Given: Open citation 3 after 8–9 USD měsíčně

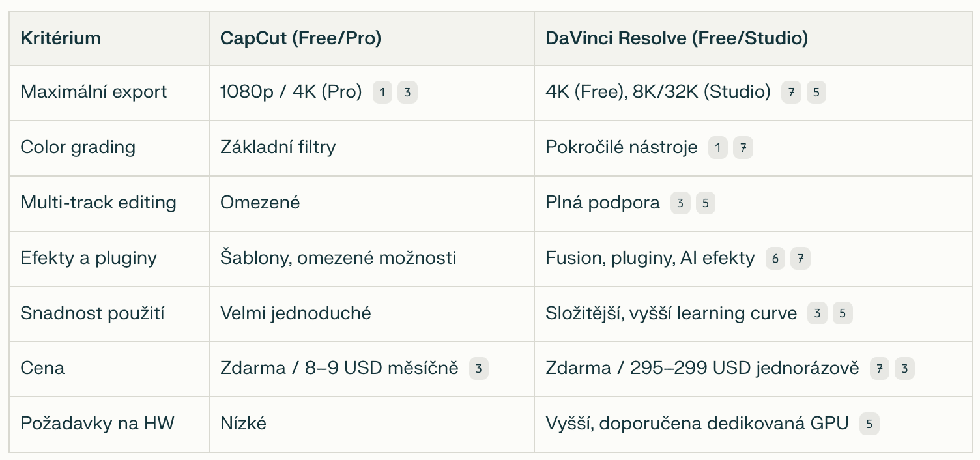Looking at the screenshot, I should click(x=479, y=369).
